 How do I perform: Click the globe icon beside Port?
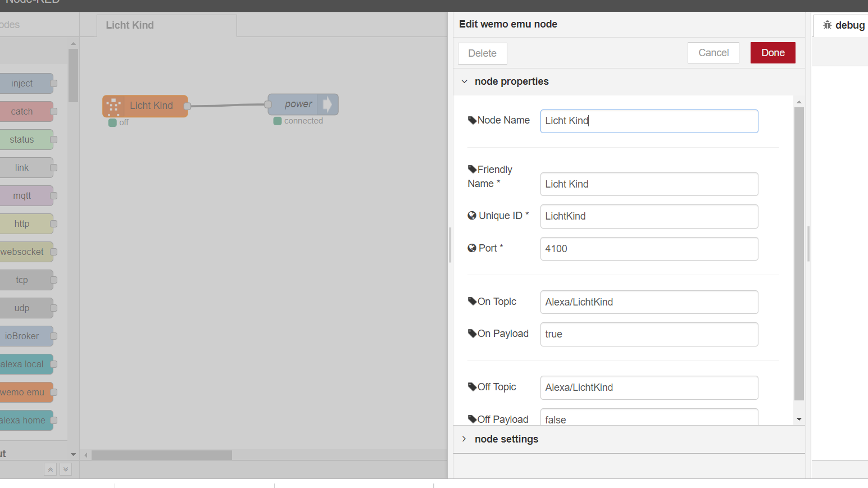(x=472, y=248)
